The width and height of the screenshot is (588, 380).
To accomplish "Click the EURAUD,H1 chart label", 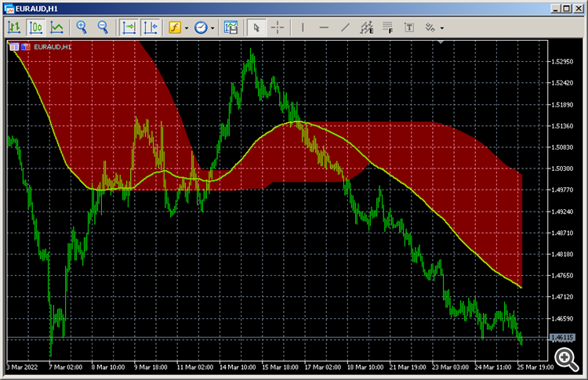I will point(53,47).
